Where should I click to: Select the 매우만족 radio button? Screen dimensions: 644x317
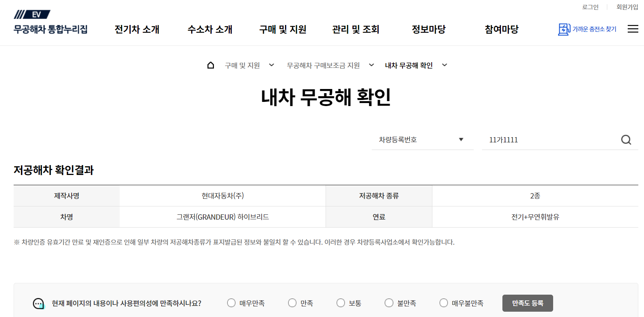click(231, 303)
